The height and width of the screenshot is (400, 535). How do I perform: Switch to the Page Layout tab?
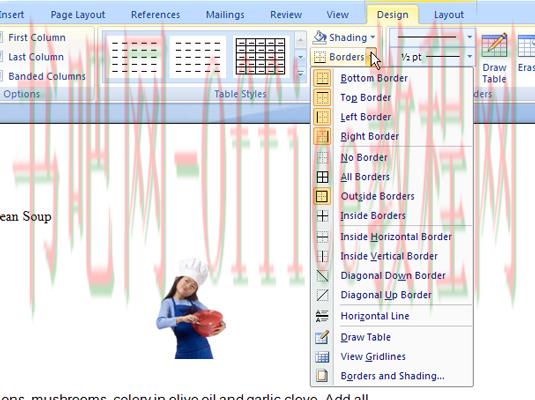pyautogui.click(x=77, y=15)
